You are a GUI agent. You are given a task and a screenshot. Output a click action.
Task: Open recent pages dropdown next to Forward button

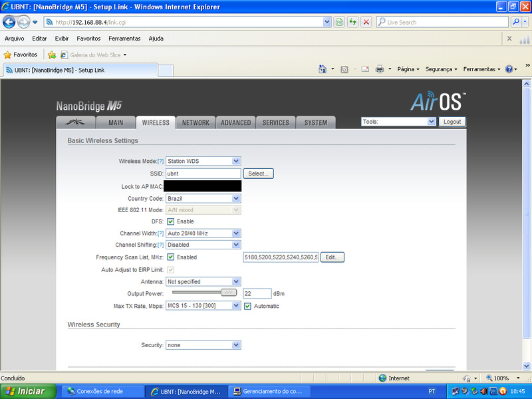coord(35,23)
